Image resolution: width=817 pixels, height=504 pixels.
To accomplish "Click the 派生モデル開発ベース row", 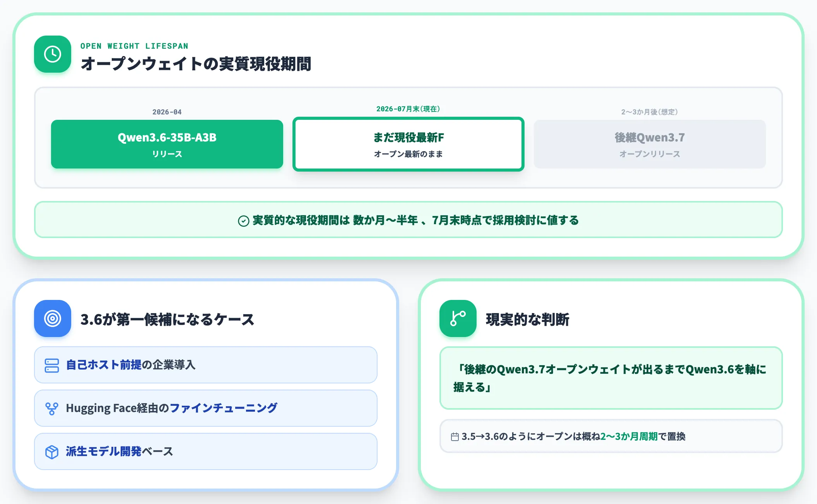I will click(206, 451).
